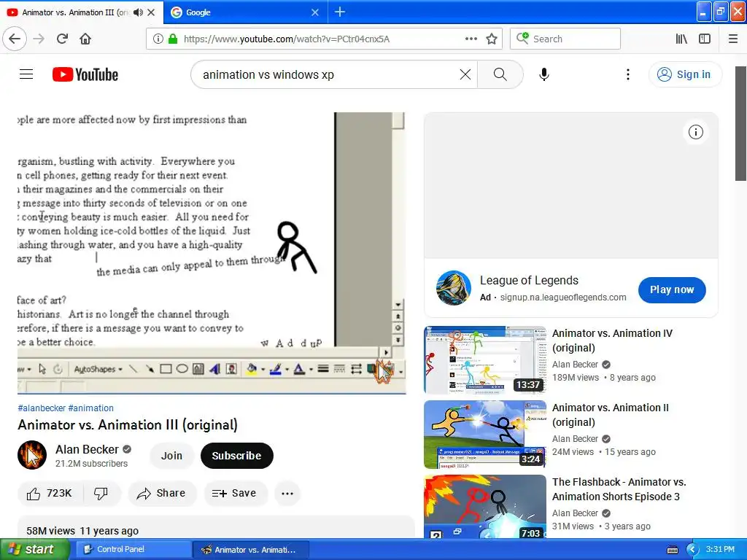
Task: Click the green padlock security icon
Action: coord(173,39)
